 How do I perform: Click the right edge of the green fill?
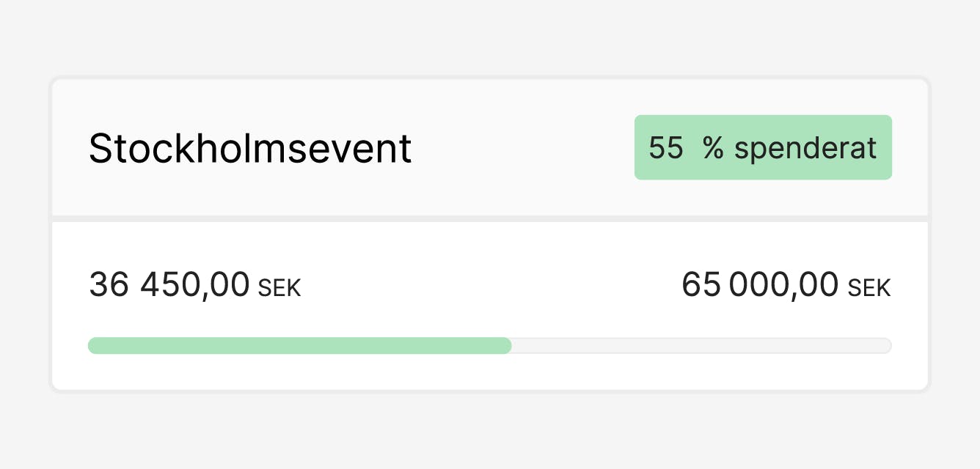pos(508,346)
